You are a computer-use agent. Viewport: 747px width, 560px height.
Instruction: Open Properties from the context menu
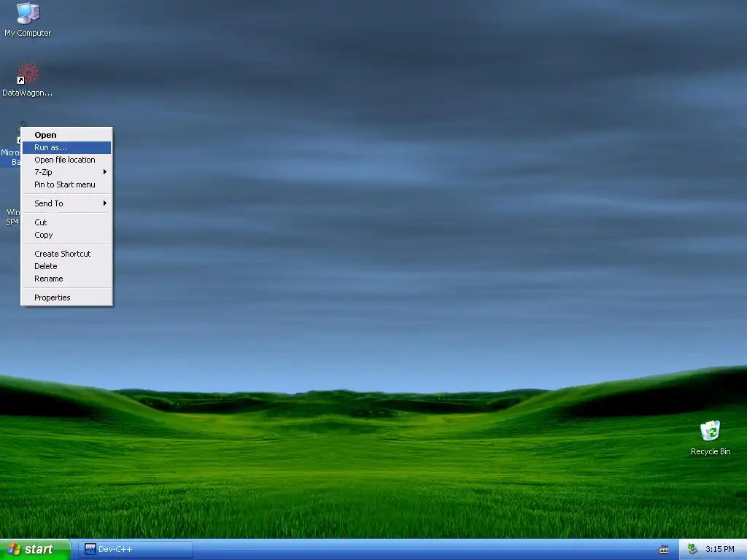pyautogui.click(x=66, y=297)
